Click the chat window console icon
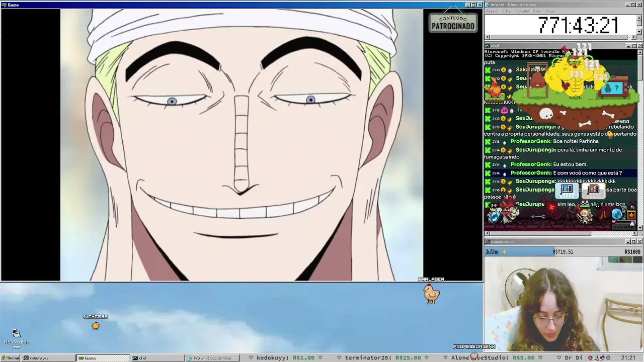This screenshot has height=362, width=644. click(x=488, y=46)
